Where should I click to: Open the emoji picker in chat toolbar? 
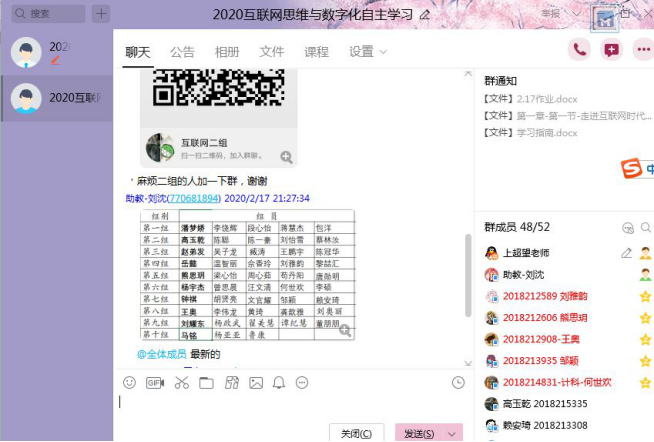point(129,383)
